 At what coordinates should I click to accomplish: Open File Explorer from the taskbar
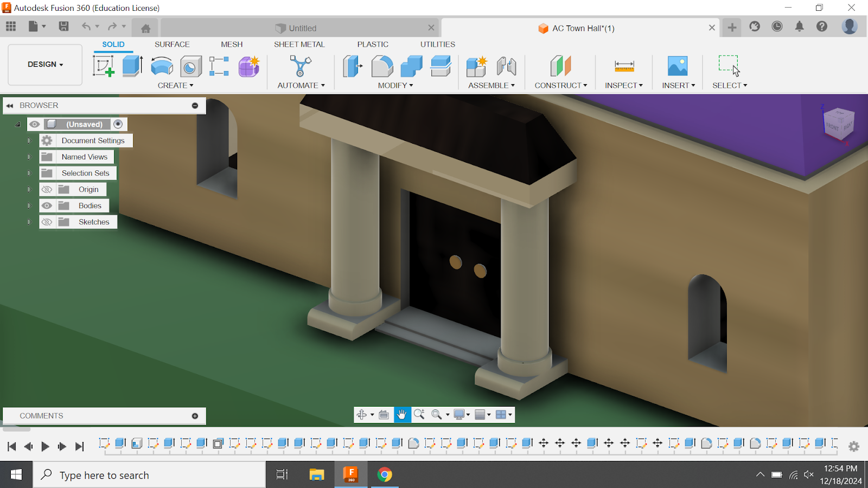(x=316, y=475)
